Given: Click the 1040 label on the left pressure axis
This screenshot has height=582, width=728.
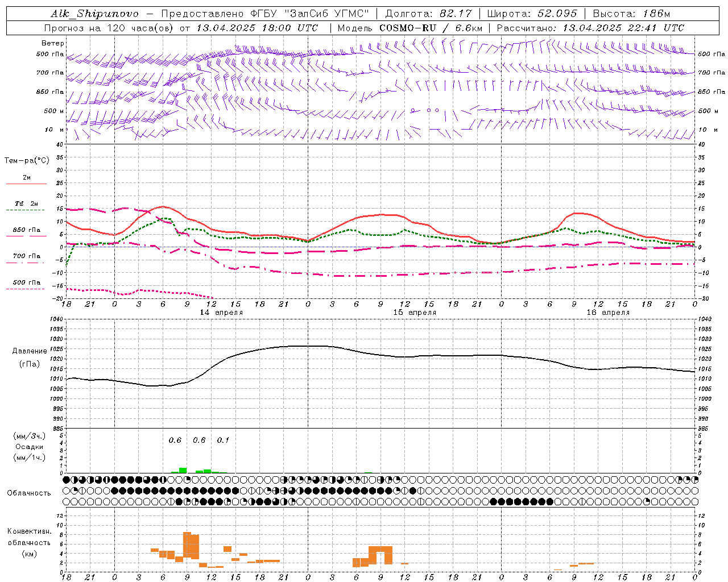Looking at the screenshot, I should point(56,319).
